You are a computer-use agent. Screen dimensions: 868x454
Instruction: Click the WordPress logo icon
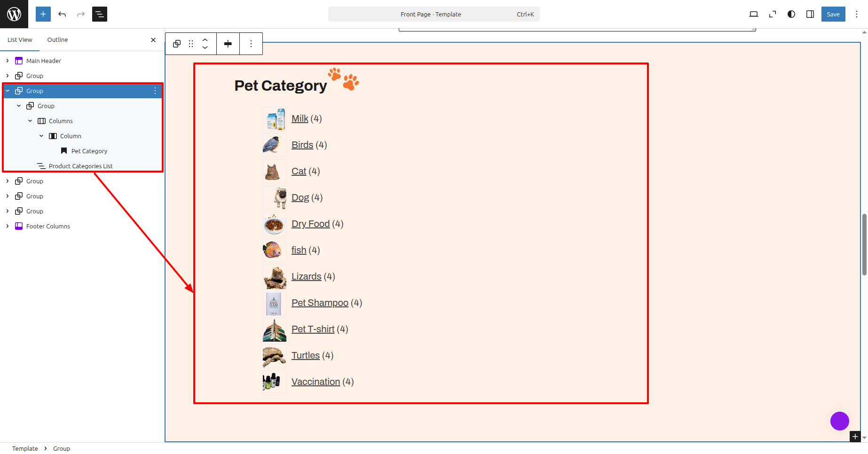(14, 14)
